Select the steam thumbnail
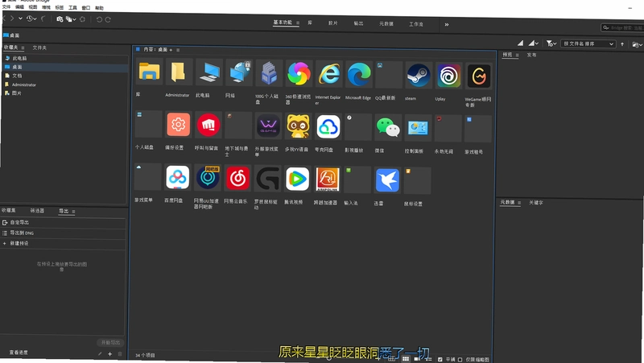The height and width of the screenshot is (363, 644). click(x=418, y=75)
